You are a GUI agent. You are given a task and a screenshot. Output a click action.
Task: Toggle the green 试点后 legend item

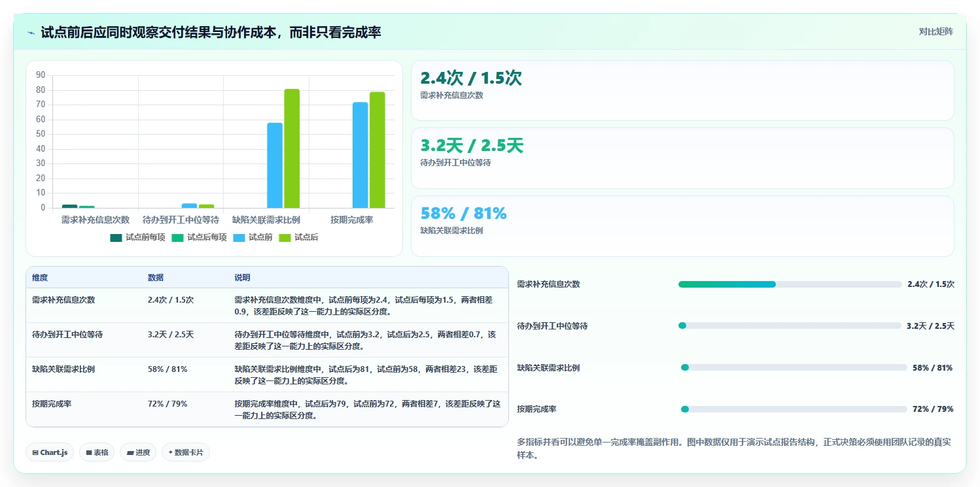pos(299,237)
